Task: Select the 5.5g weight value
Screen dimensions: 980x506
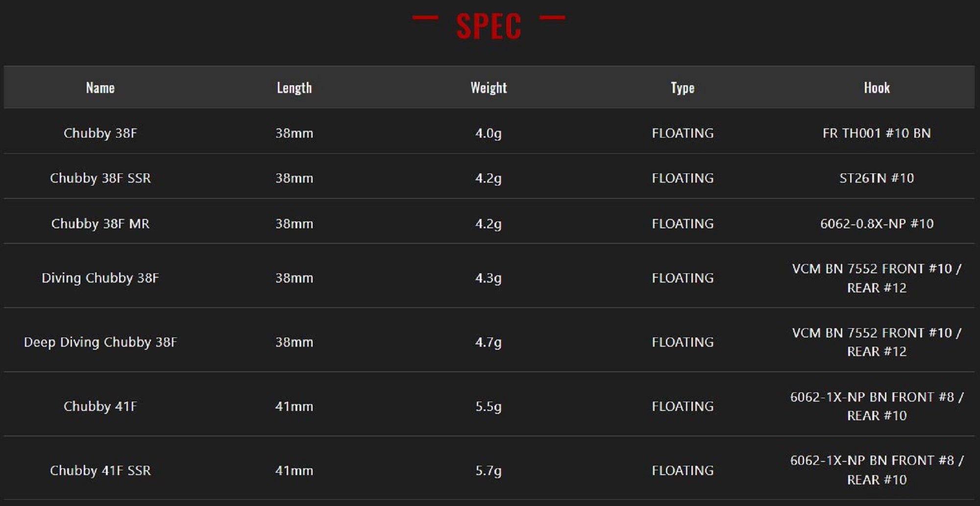Action: tap(489, 407)
